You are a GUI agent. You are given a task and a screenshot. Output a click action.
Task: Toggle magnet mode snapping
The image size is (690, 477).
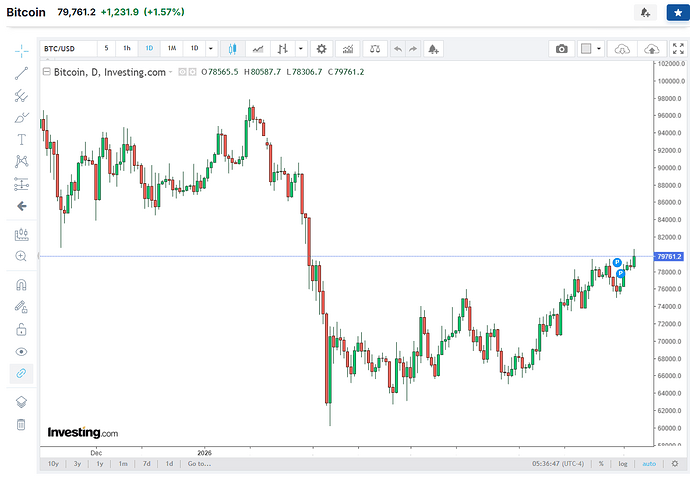tap(21, 285)
